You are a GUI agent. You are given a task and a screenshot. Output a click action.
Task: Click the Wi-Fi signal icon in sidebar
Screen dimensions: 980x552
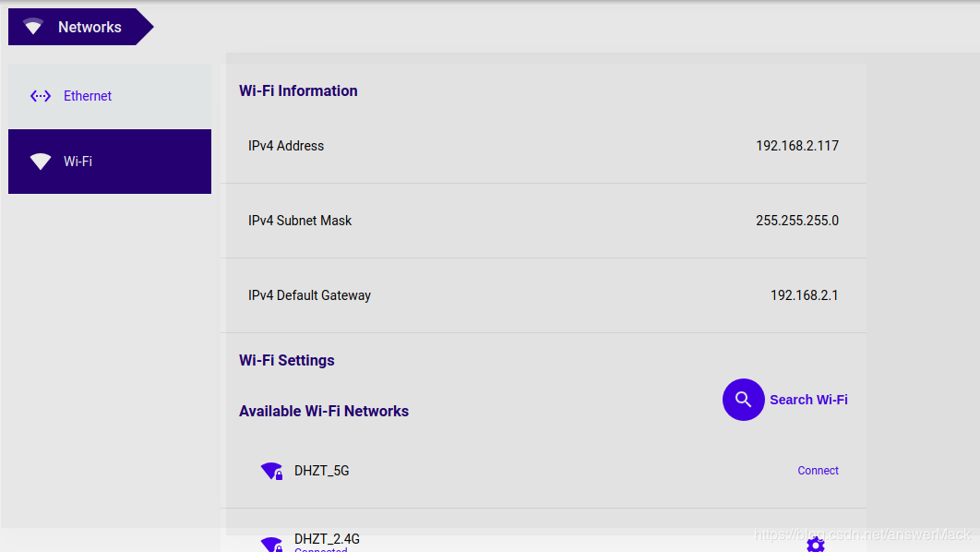(41, 162)
